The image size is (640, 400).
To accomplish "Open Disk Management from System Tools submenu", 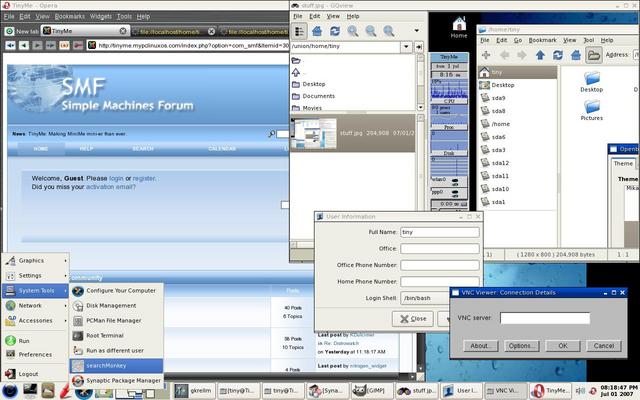I will [116, 306].
